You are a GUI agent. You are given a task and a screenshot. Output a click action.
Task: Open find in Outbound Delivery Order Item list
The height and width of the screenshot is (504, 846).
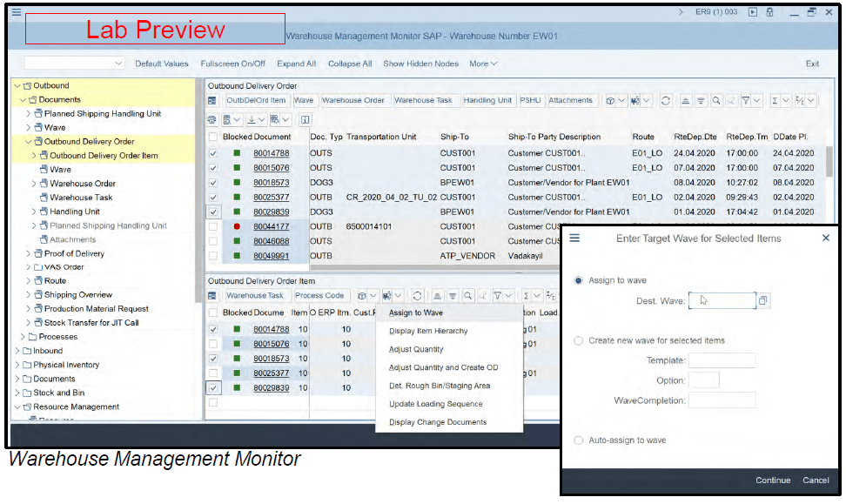point(468,296)
